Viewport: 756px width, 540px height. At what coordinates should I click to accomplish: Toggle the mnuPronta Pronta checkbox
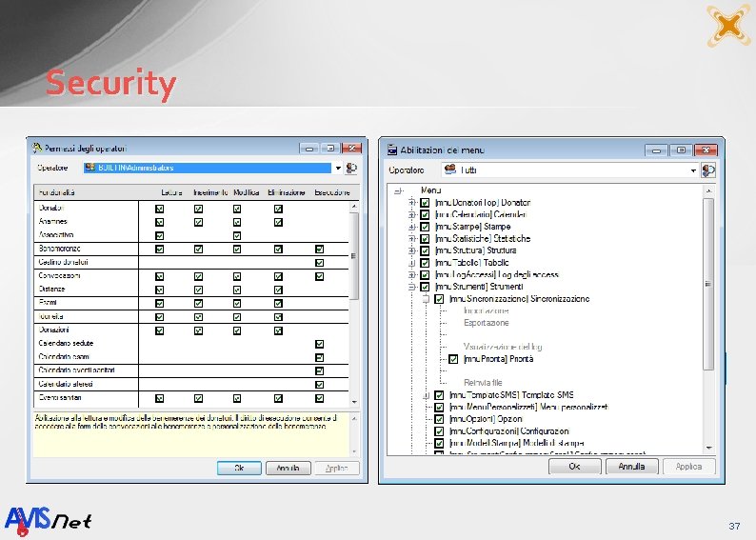tap(453, 359)
